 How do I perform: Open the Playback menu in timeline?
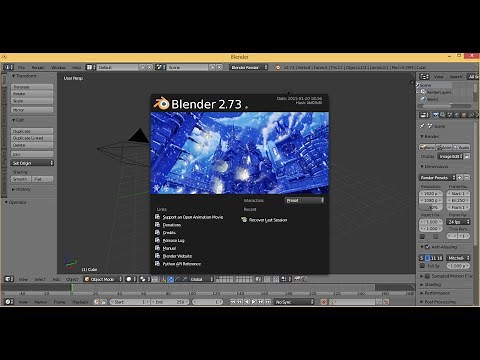80,302
